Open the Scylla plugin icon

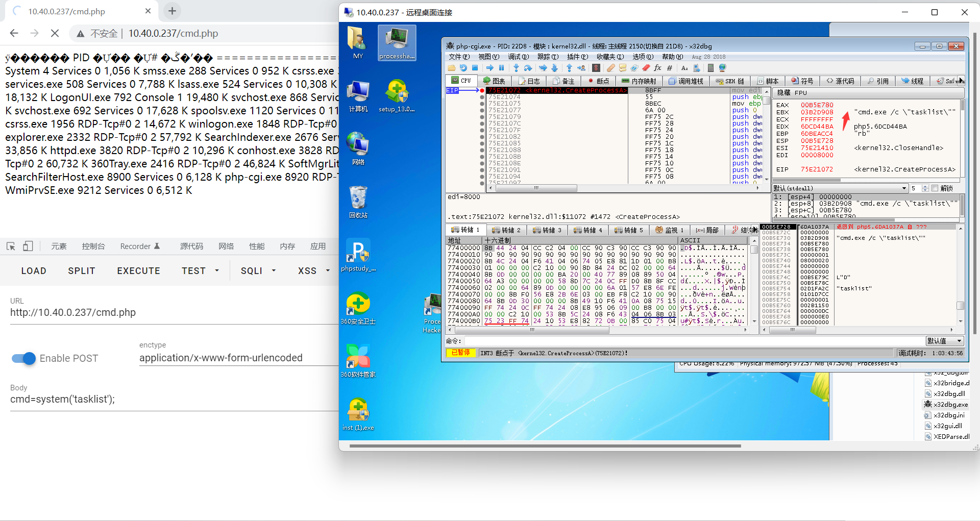[596, 68]
